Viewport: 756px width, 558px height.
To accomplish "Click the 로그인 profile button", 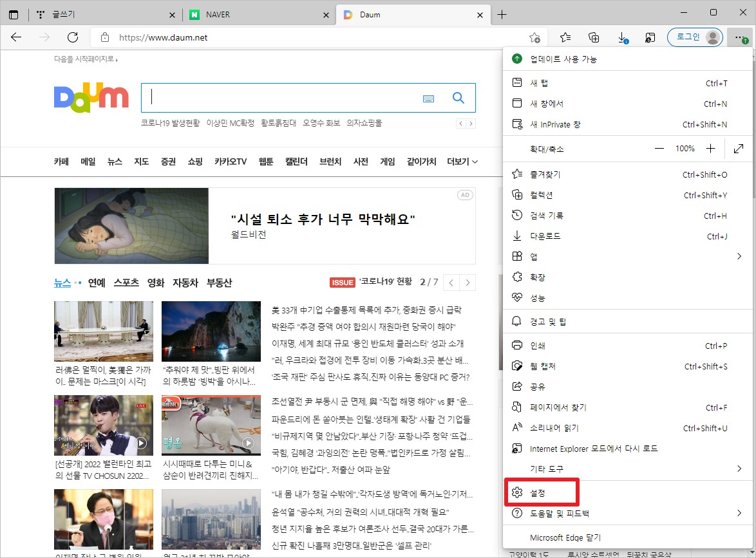I will pos(695,37).
